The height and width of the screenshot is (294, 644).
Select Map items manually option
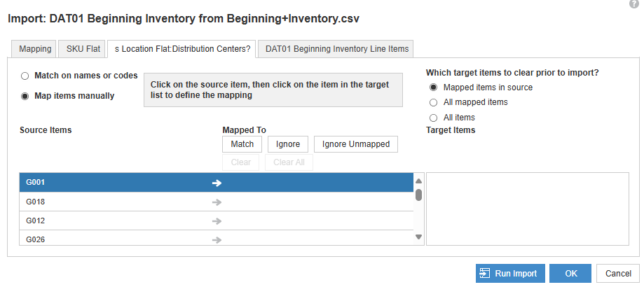pyautogui.click(x=25, y=97)
